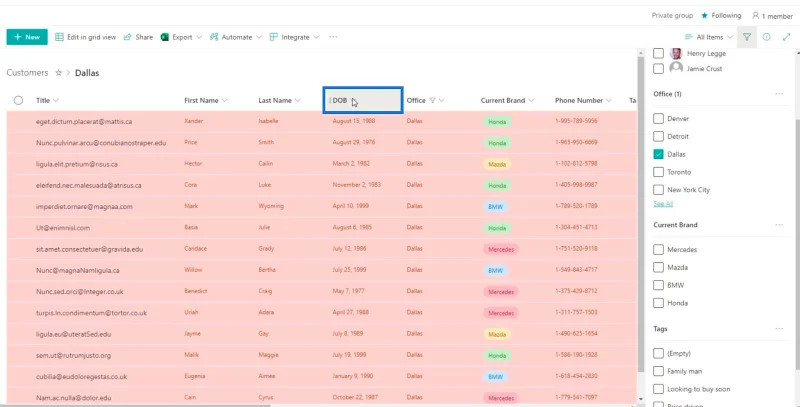The width and height of the screenshot is (800, 407).
Task: Check the Toronto office checkbox
Action: pos(658,172)
